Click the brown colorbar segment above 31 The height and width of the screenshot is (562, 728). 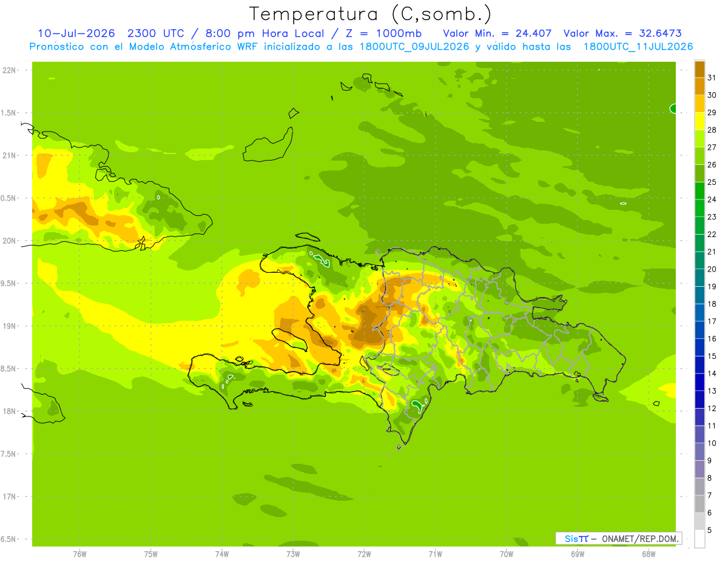(x=700, y=69)
